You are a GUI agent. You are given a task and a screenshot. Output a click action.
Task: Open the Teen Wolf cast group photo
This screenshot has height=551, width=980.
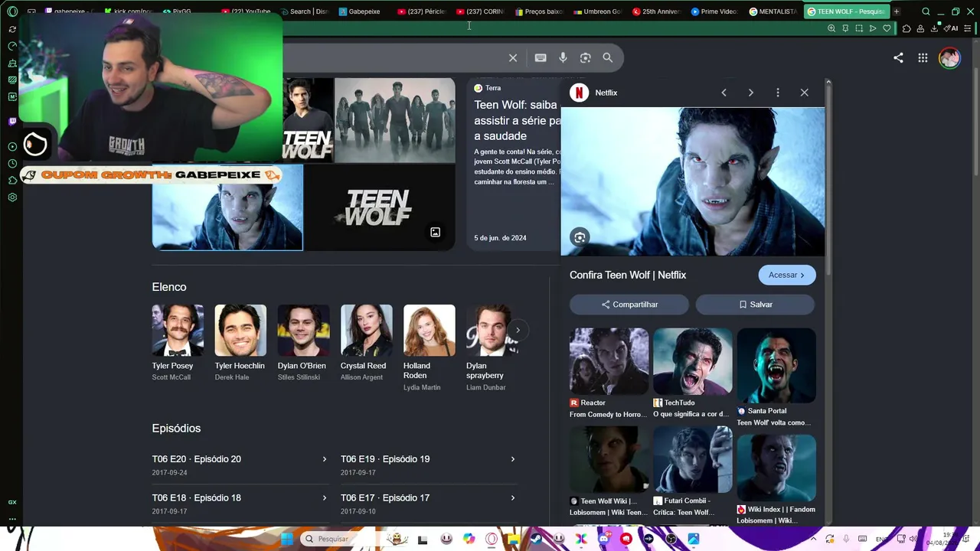(395, 120)
